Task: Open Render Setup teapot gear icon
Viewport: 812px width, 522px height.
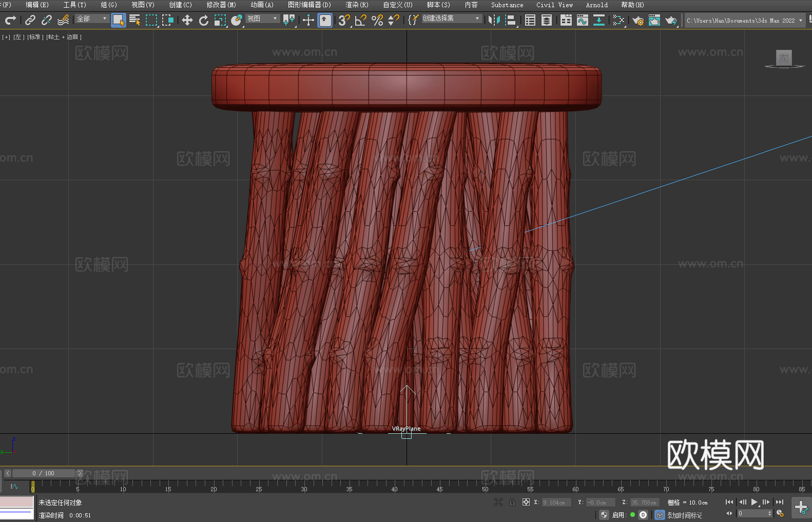Action: pyautogui.click(x=638, y=20)
